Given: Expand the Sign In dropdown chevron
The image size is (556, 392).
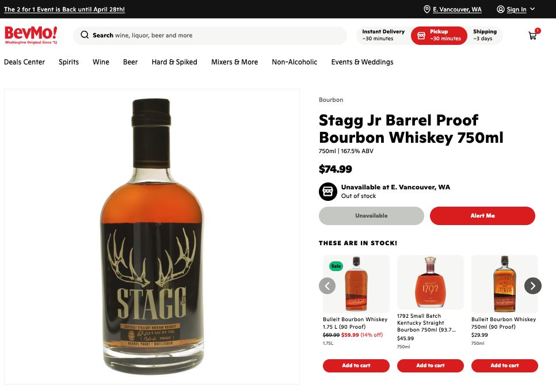Looking at the screenshot, I should (532, 9).
